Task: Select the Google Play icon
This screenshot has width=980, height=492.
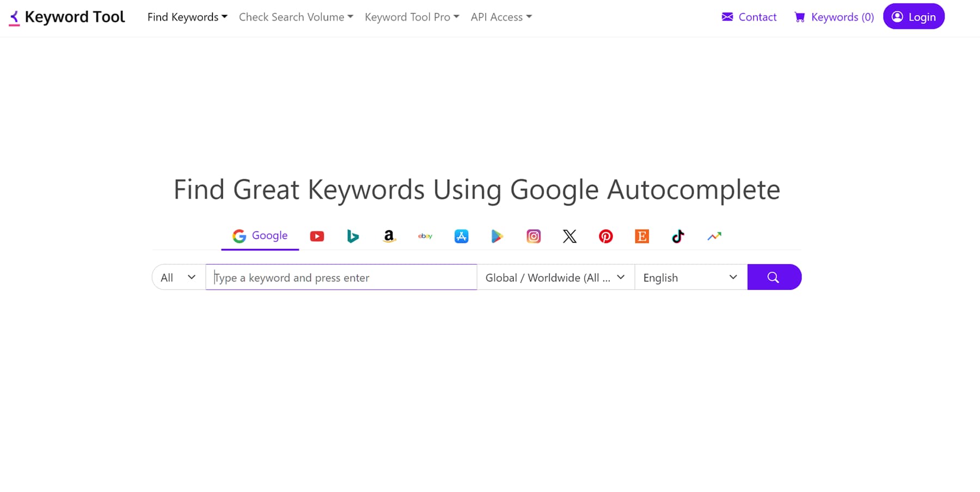Action: [x=497, y=236]
